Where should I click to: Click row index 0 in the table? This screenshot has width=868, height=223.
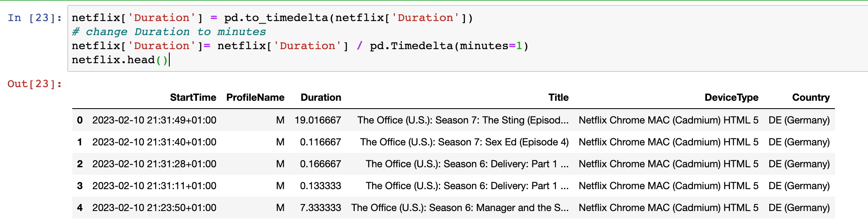(x=80, y=120)
